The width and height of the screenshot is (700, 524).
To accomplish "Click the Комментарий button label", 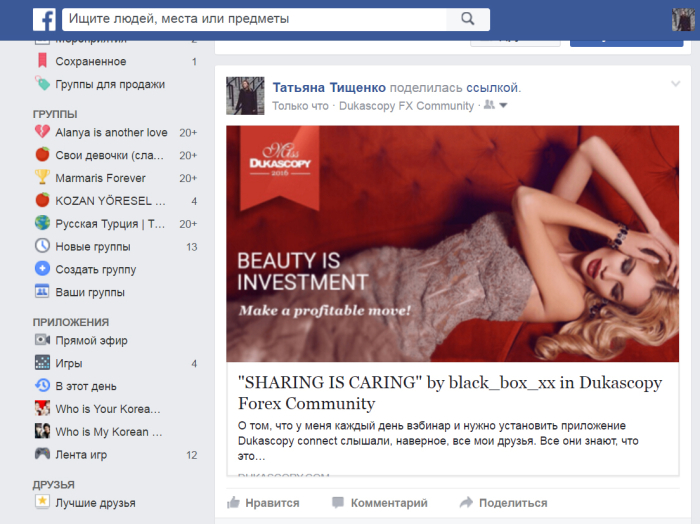I will tap(389, 503).
